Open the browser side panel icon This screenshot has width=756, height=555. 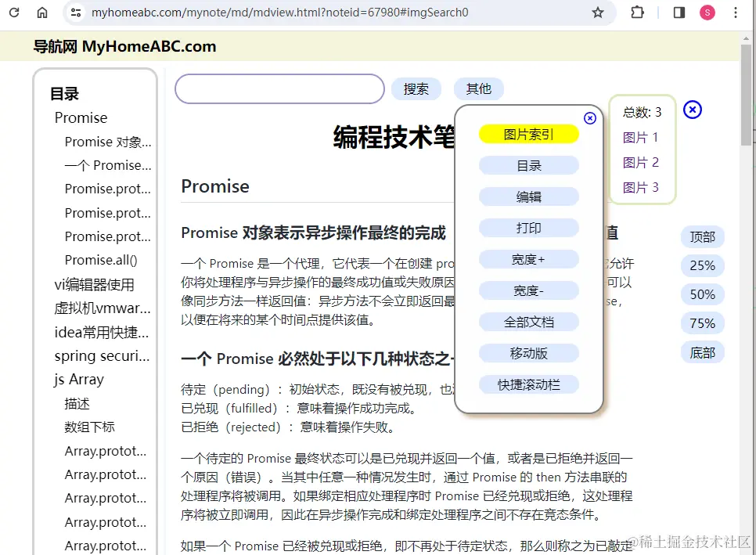pyautogui.click(x=678, y=13)
